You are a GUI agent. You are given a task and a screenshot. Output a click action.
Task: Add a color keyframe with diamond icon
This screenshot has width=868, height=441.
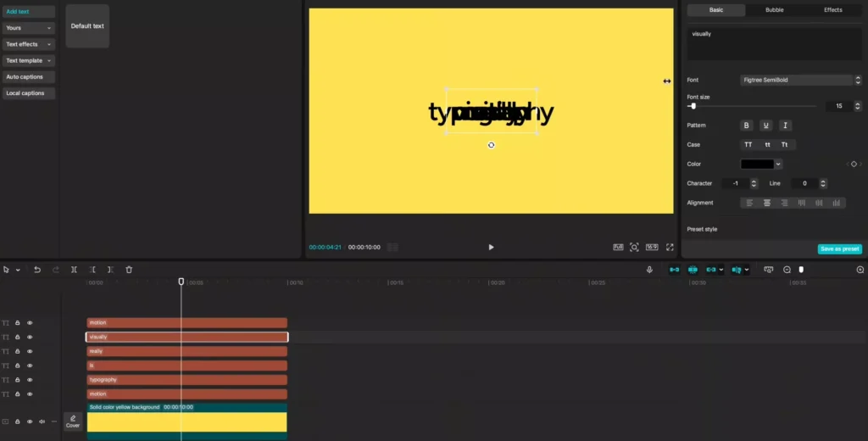point(854,164)
